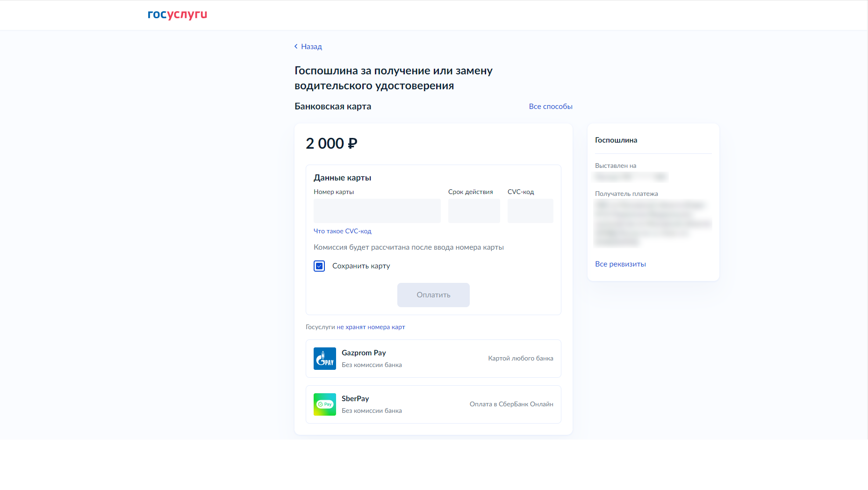868x490 pixels.
Task: Choose SberPay payment option
Action: coord(433,404)
